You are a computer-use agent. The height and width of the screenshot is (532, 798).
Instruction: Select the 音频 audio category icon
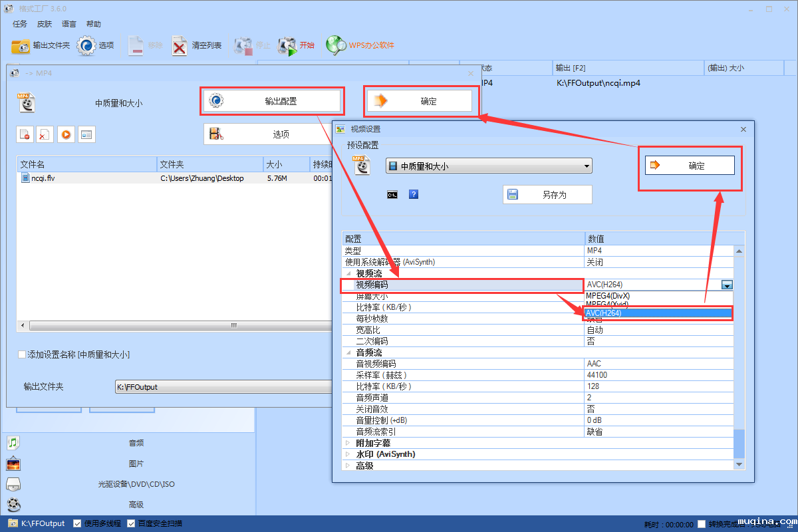[x=14, y=443]
